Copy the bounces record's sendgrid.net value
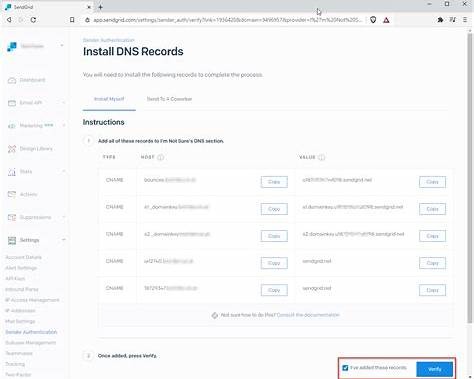Viewport: 474px width, 379px height. point(432,182)
